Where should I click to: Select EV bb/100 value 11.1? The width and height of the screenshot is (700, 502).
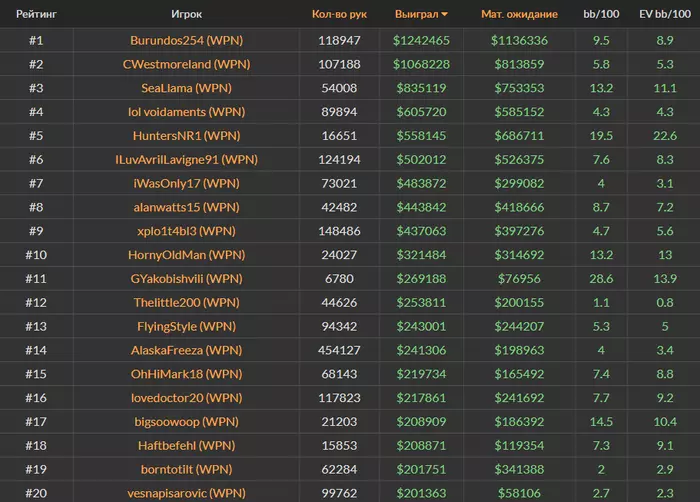(665, 88)
